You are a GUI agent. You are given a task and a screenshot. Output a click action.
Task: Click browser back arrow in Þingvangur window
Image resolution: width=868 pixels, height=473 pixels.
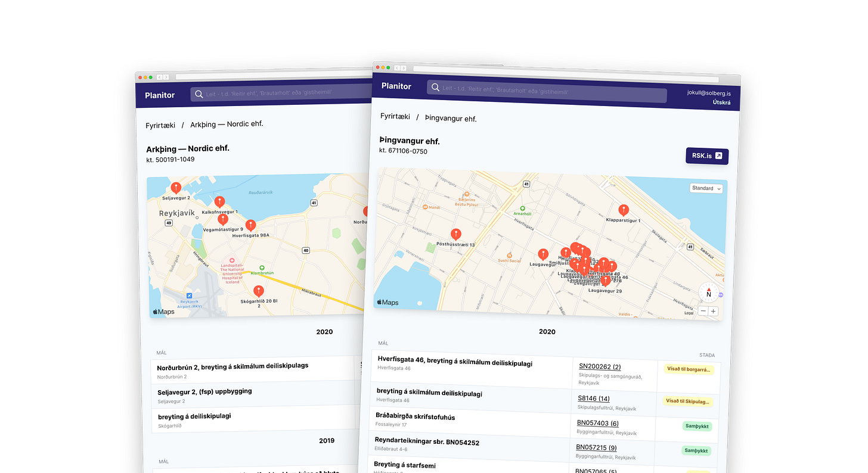coord(398,69)
